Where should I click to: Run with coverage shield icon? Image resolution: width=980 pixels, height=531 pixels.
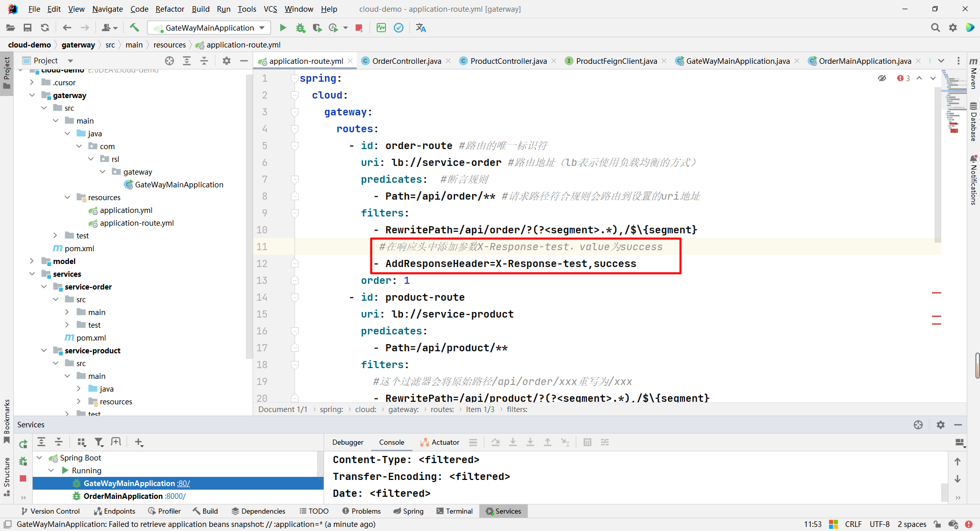coord(317,28)
